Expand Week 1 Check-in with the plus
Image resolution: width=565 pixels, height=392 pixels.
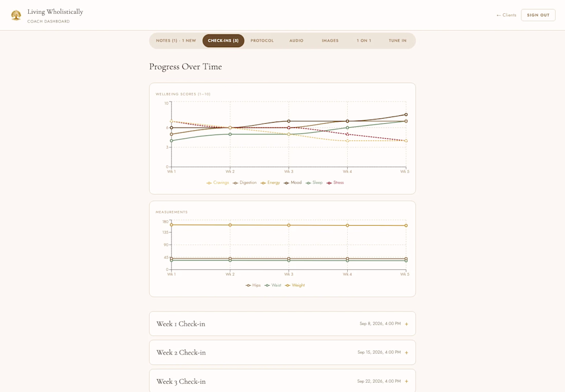pos(406,324)
